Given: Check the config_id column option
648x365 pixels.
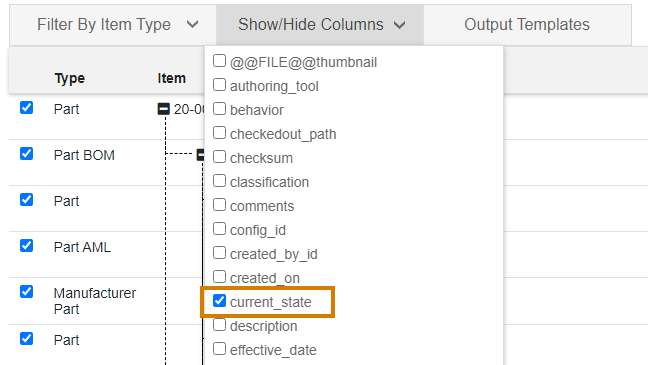Looking at the screenshot, I should (219, 229).
